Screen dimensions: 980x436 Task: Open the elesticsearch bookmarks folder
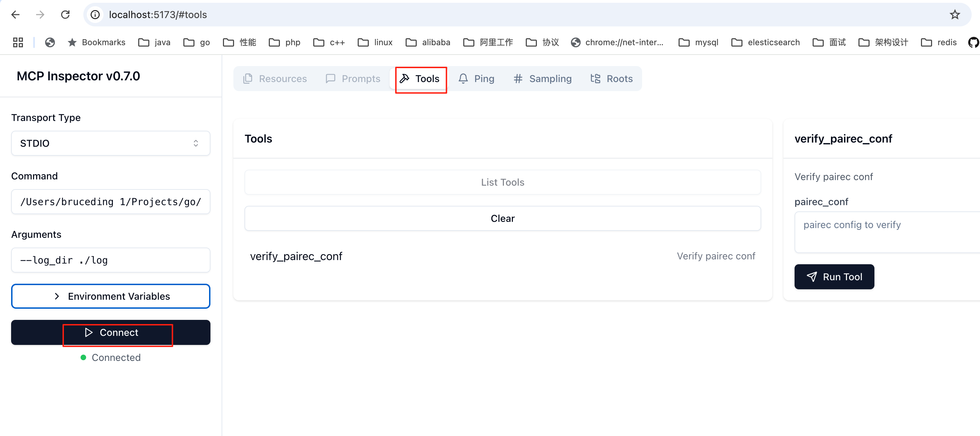click(x=765, y=42)
